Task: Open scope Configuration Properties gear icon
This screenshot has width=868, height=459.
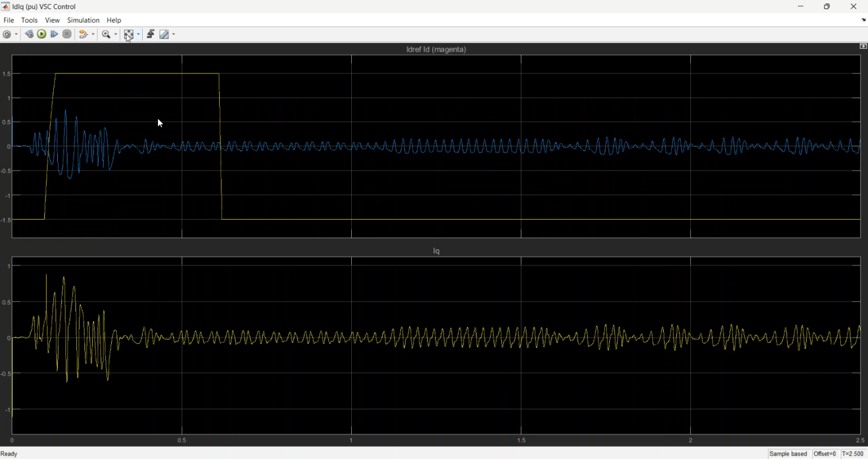Action: click(7, 35)
